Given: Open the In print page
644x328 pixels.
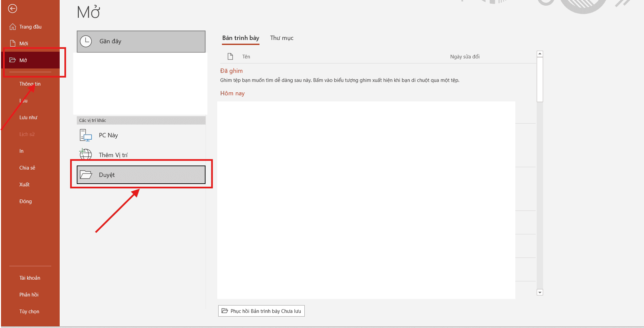Looking at the screenshot, I should click(21, 151).
